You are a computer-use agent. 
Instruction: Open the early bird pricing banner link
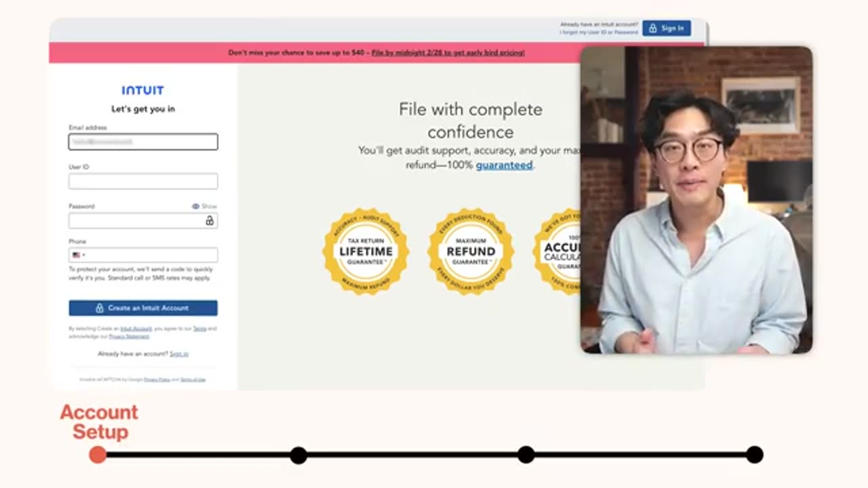(x=448, y=52)
